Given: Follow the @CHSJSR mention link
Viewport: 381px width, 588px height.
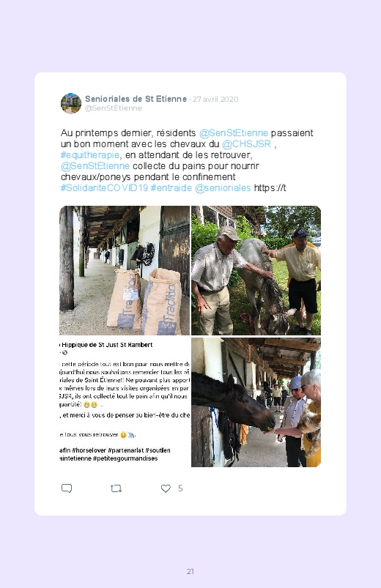Looking at the screenshot, I should pyautogui.click(x=246, y=144).
